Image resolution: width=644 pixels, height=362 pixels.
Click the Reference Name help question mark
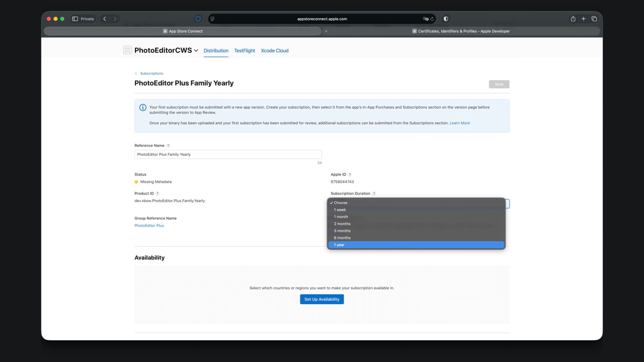coord(168,145)
